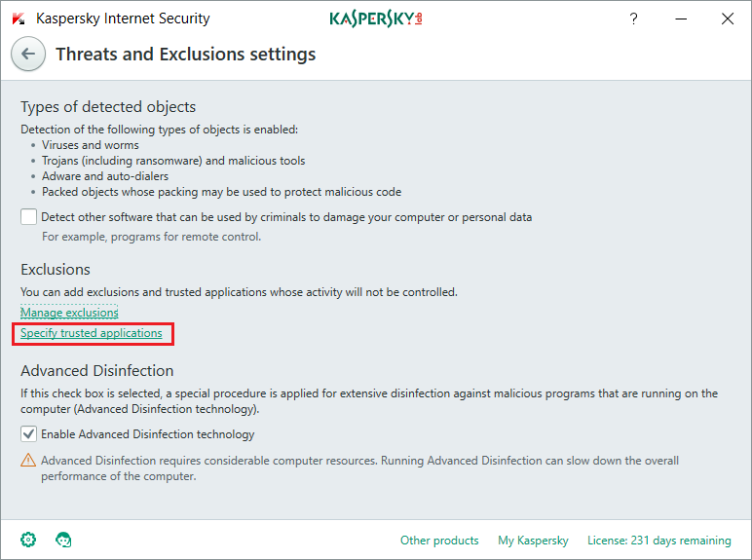
Task: Click 'For example, programs for remote control.'
Action: coord(152,237)
